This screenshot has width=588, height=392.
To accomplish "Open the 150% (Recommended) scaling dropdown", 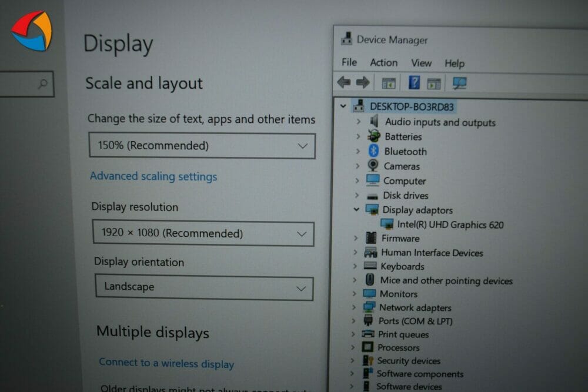I will pyautogui.click(x=202, y=145).
